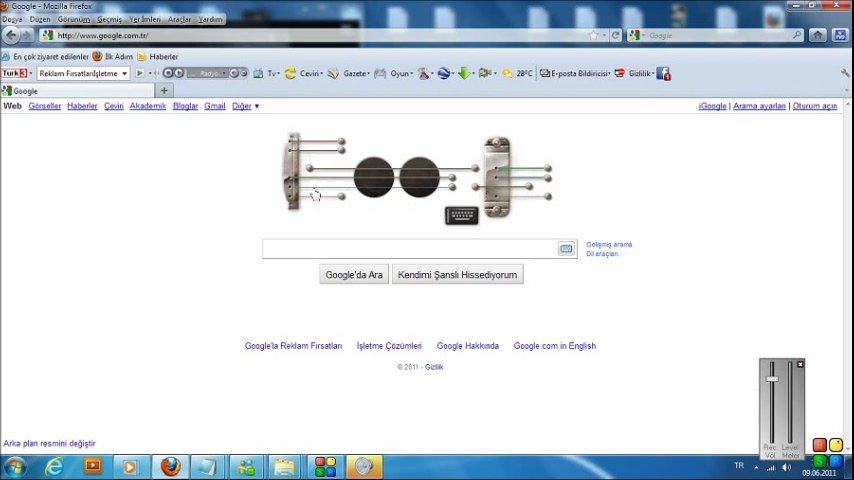Click the Gizlilik privacy toolbar icon
854x480 pixels.
pos(619,73)
